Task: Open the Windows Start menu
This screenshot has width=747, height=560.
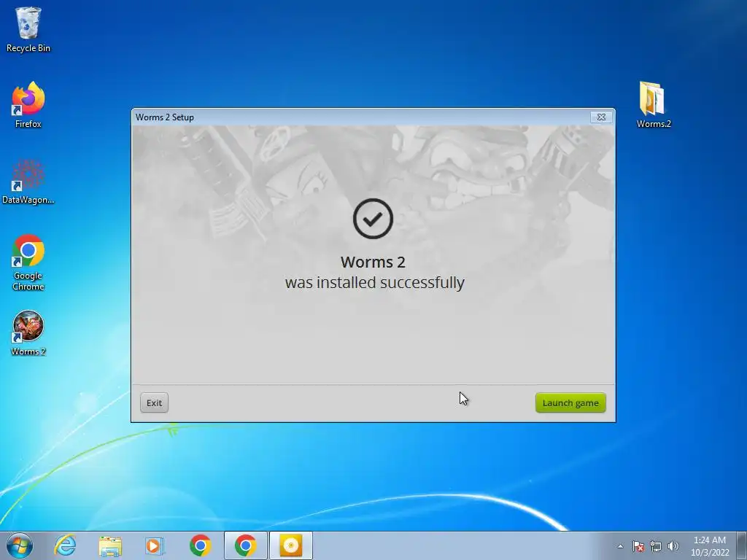Action: click(x=20, y=545)
